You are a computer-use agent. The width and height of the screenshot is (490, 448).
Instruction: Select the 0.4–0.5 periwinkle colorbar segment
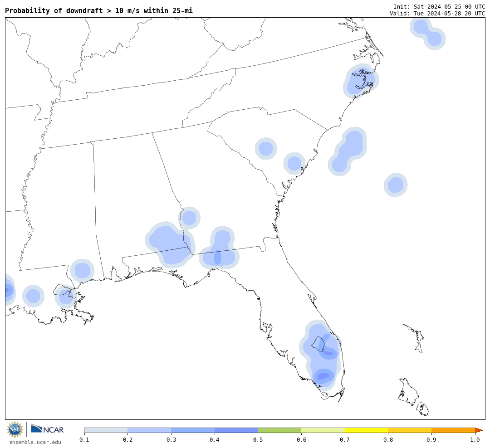pyautogui.click(x=236, y=430)
